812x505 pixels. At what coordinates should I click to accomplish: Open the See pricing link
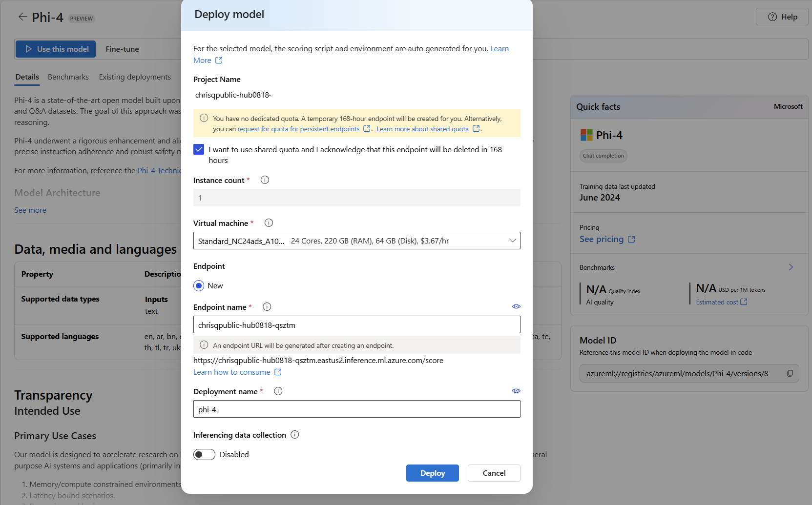[602, 239]
